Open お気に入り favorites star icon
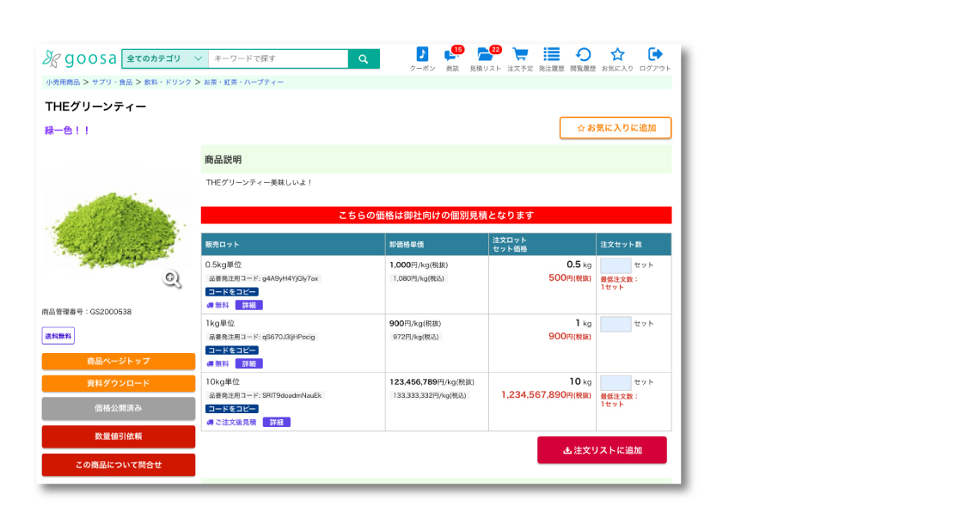Screen dimensions: 980x512 click(x=617, y=55)
